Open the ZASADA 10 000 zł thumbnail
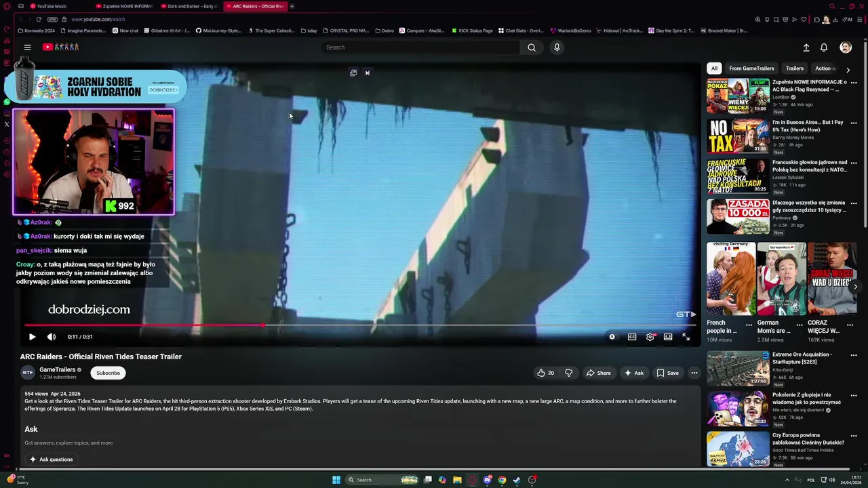The width and height of the screenshot is (868, 488). 738,216
